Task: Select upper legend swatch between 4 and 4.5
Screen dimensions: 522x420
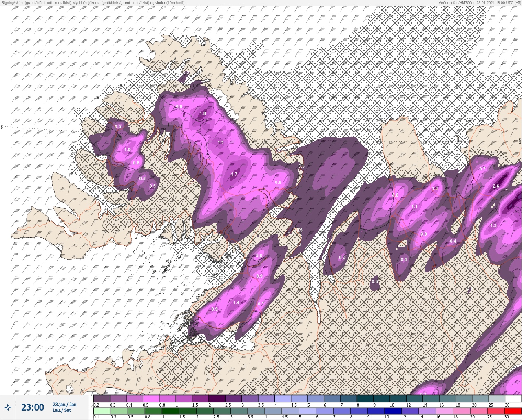Action: [283, 398]
